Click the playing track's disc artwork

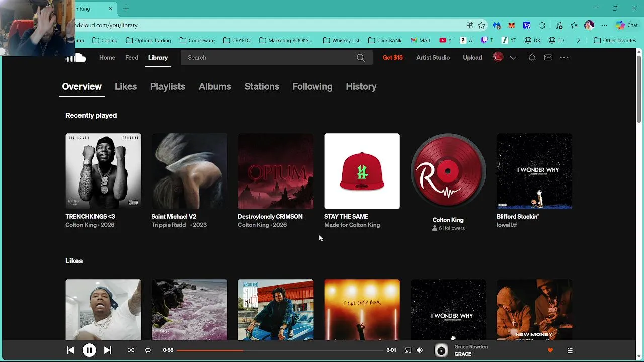[441, 350]
